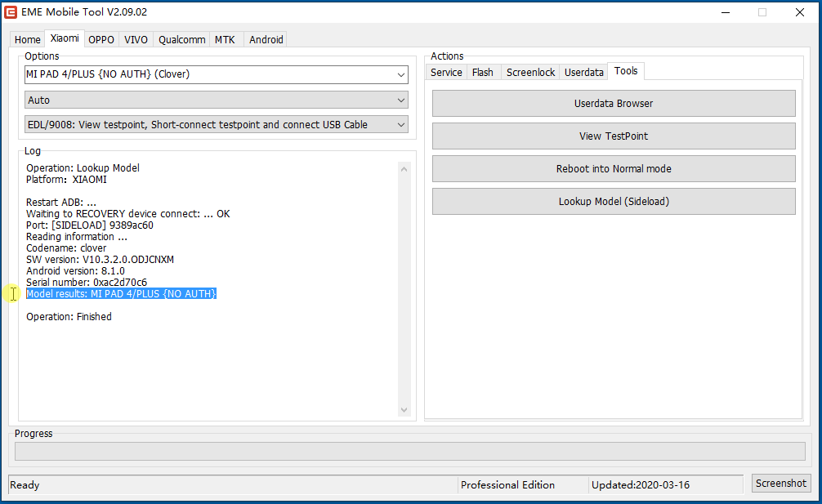Select the Userdata actions tab
The width and height of the screenshot is (822, 504).
click(x=583, y=73)
